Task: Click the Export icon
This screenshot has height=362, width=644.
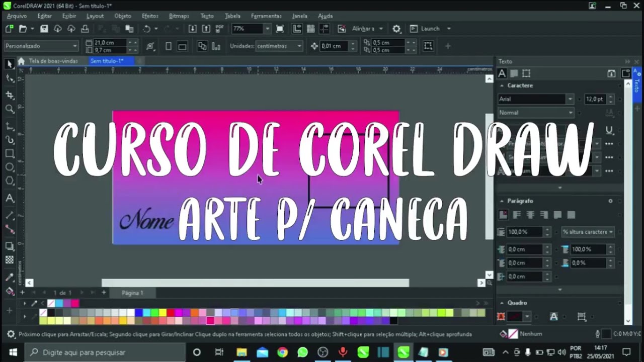Action: click(x=206, y=29)
